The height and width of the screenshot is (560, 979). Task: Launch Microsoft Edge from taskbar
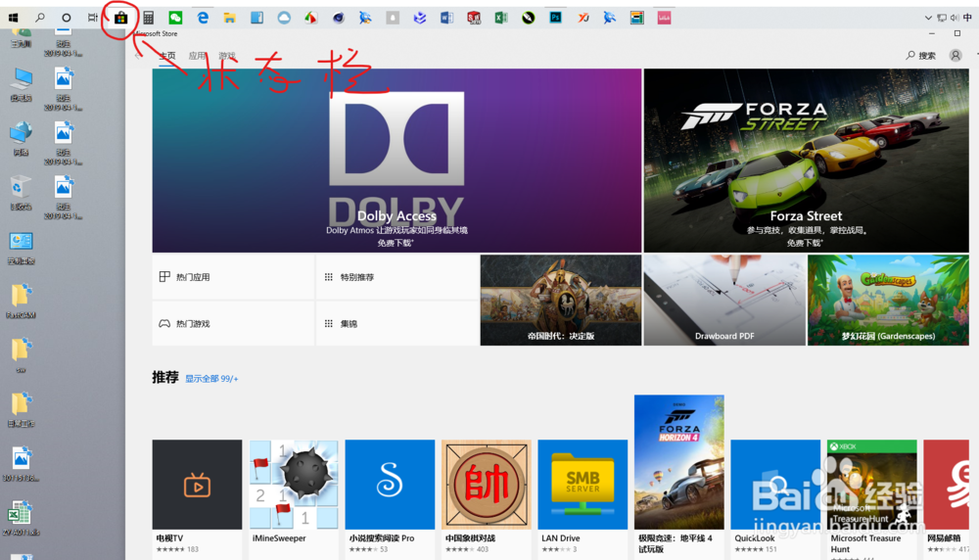203,18
